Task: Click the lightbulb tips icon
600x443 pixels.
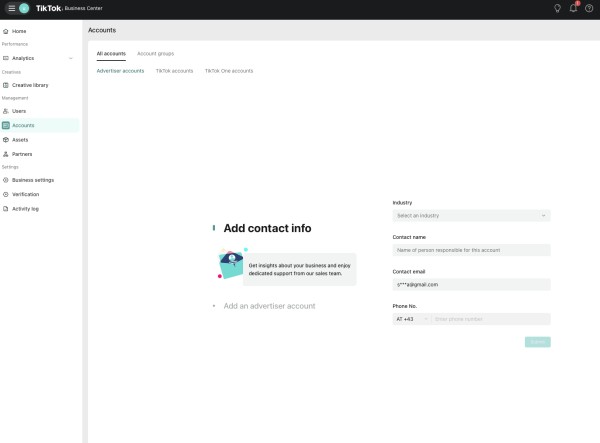Action: point(558,8)
